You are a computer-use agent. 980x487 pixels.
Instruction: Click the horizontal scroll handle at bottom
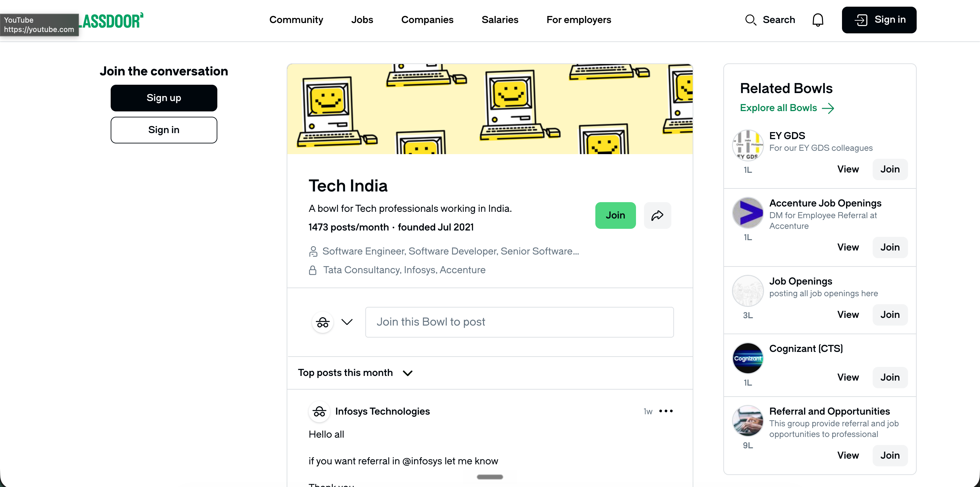490,477
